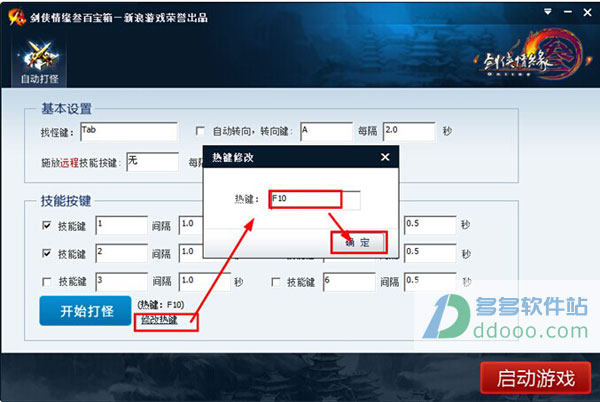The height and width of the screenshot is (402, 600).
Task: Uncheck the 技能键 2 checkbox
Action: click(46, 254)
